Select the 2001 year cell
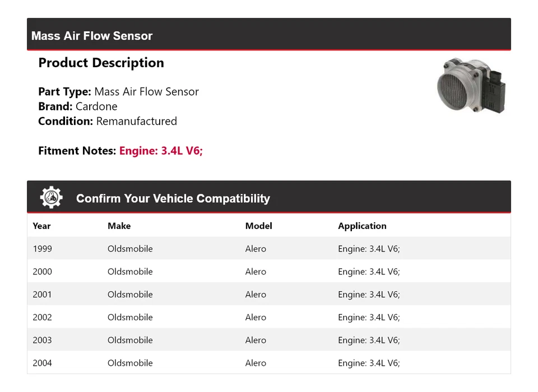 point(42,295)
